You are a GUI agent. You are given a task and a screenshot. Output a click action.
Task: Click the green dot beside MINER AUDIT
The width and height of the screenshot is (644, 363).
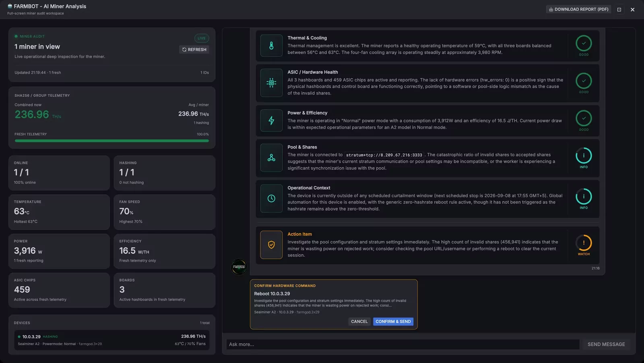pyautogui.click(x=16, y=36)
